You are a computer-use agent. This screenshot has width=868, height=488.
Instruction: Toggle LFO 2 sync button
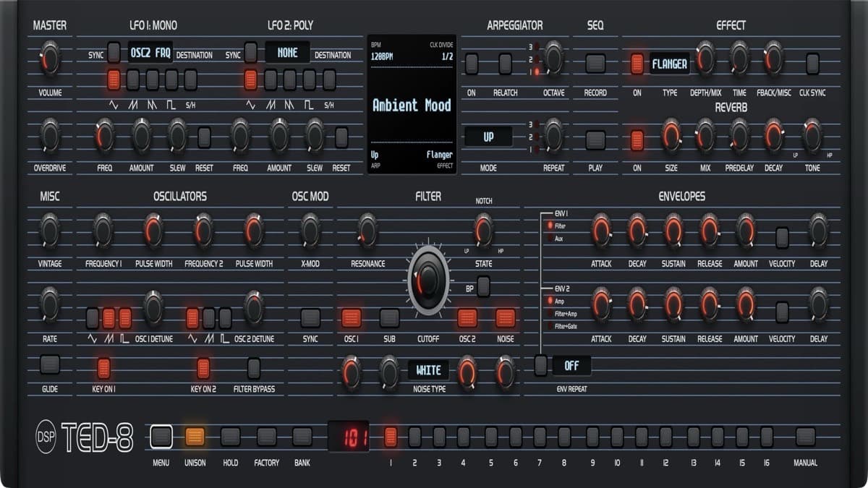click(251, 53)
